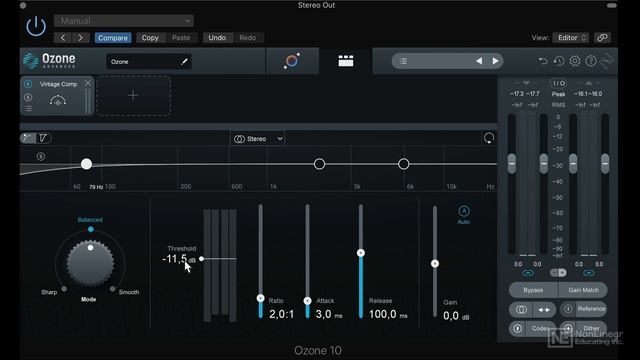This screenshot has width=640, height=360.
Task: Click the Mode knob
Action: pos(90,263)
